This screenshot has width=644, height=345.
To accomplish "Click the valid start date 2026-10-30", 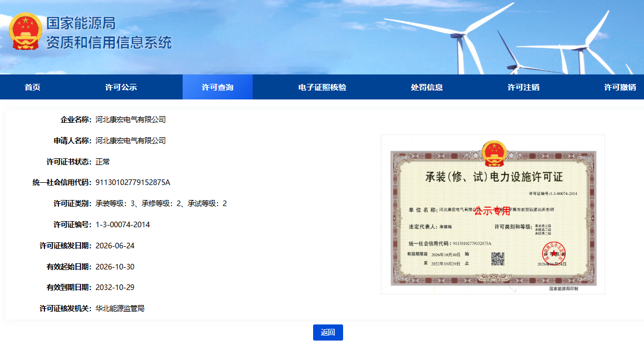I will coord(115,267).
